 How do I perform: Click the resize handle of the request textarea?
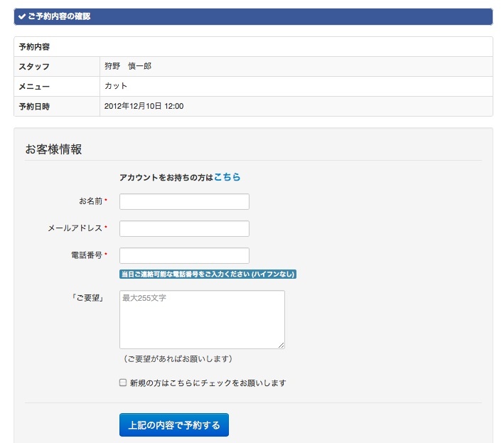tap(281, 345)
